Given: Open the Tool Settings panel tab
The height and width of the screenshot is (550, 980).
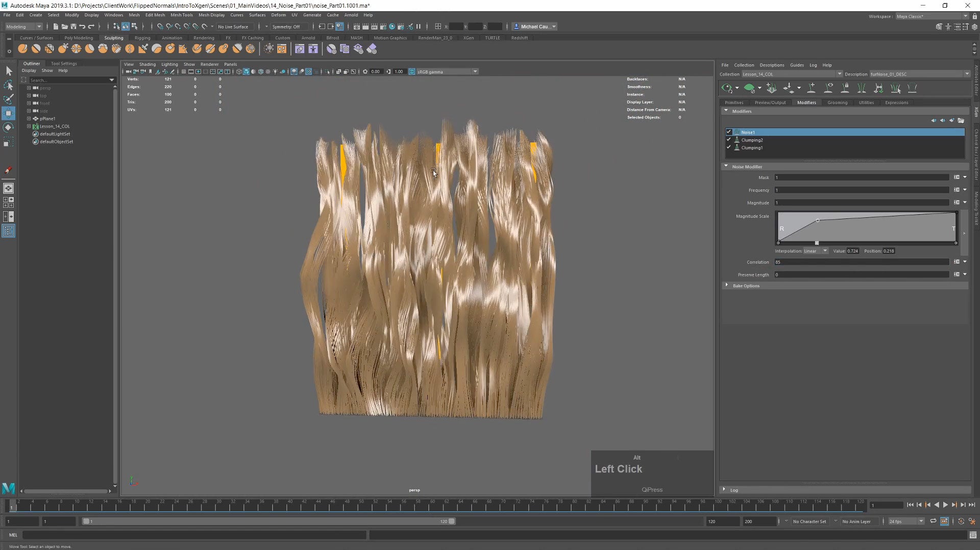Looking at the screenshot, I should pyautogui.click(x=64, y=63).
